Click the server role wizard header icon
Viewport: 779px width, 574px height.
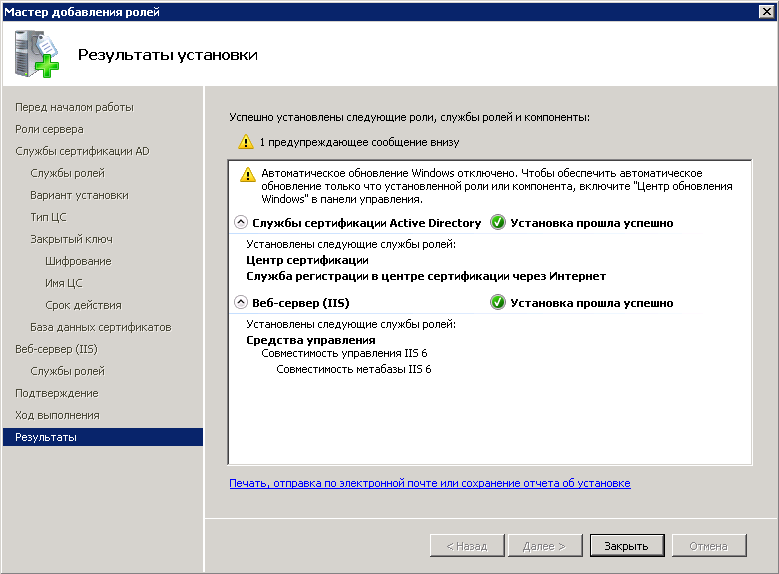pos(36,54)
